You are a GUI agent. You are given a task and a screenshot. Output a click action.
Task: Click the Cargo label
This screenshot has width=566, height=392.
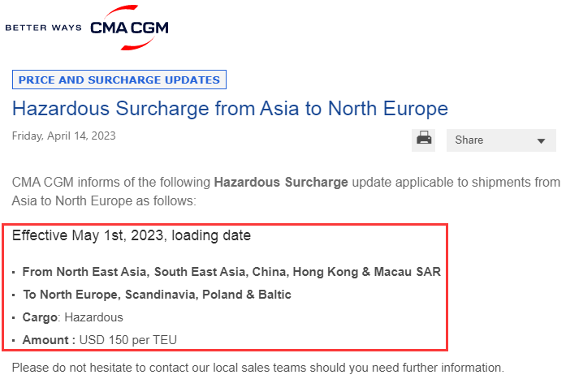[x=40, y=317]
